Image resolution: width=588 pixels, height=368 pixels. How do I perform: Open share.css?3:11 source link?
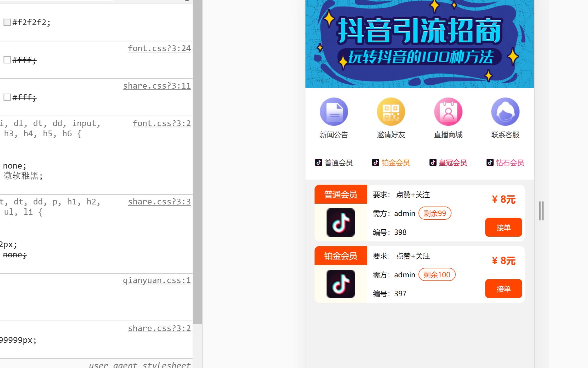[x=157, y=86]
